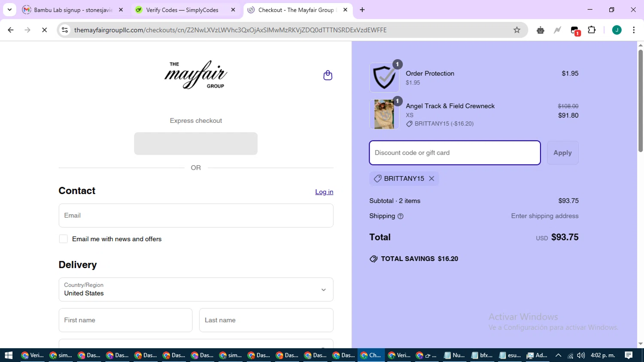Open the esu... taskbar item

click(x=510, y=355)
